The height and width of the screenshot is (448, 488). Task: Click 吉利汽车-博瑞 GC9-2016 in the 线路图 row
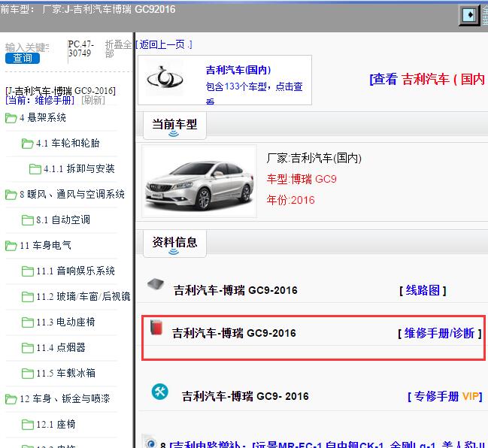[x=235, y=290]
